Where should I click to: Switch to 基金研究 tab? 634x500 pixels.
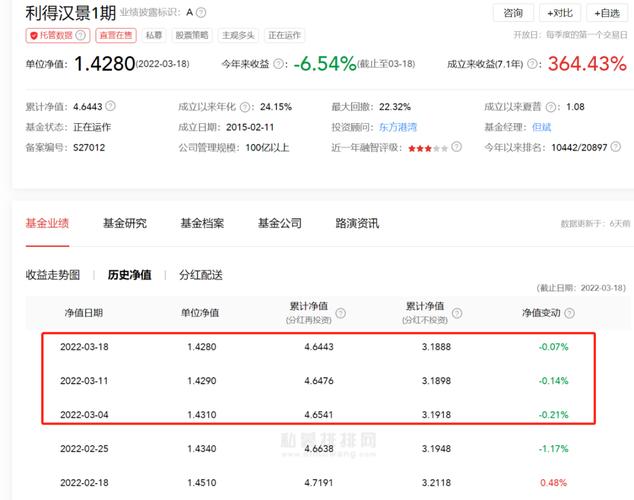[x=125, y=223]
